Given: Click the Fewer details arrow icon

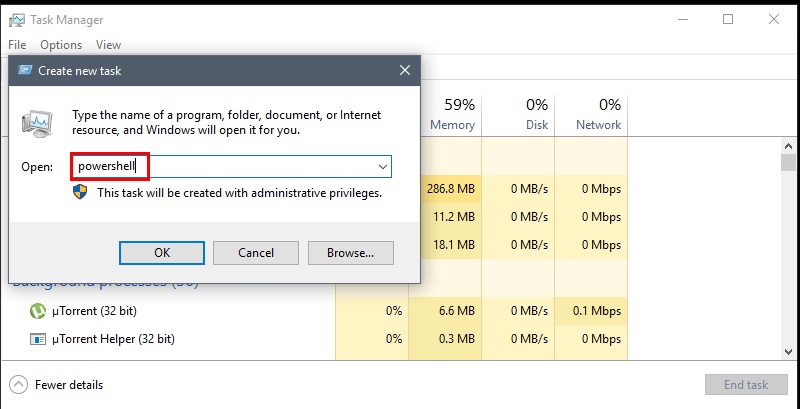Looking at the screenshot, I should pos(18,385).
